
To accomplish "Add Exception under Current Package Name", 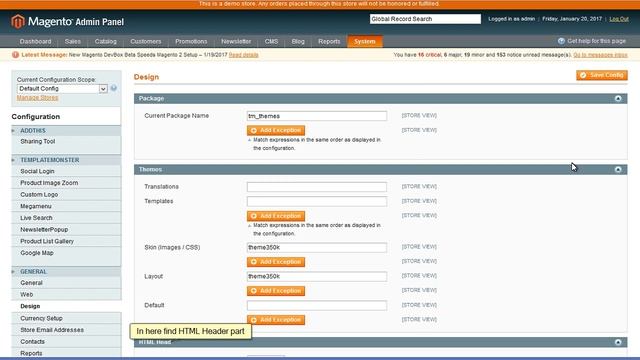I will point(276,130).
